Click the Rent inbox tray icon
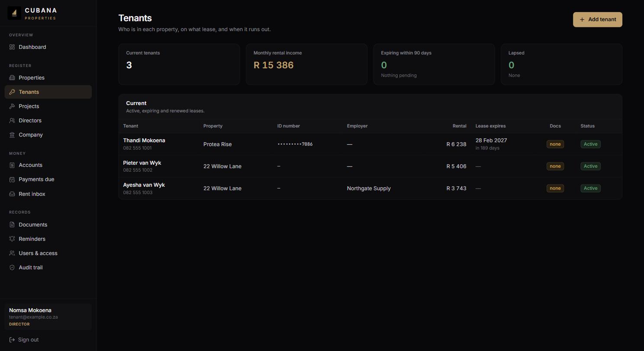Image resolution: width=644 pixels, height=351 pixels. pos(12,194)
